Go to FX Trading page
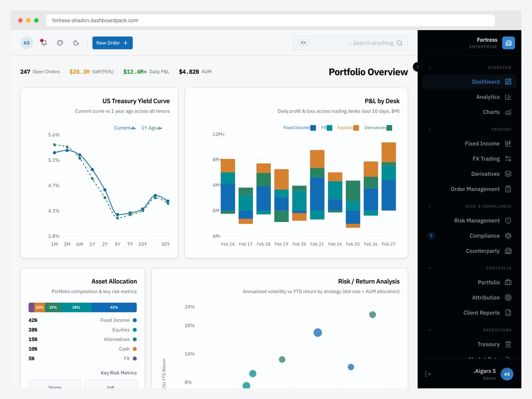The width and height of the screenshot is (532, 399). pyautogui.click(x=469, y=159)
